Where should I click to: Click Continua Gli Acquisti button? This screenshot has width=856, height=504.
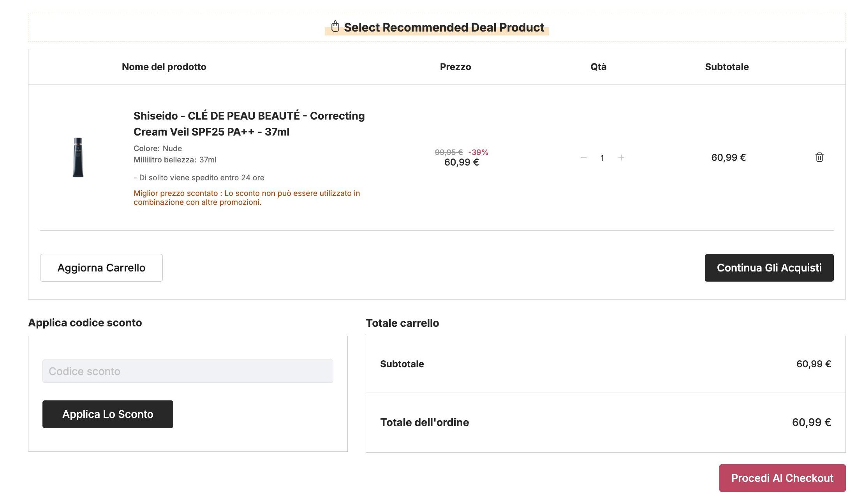(x=769, y=268)
